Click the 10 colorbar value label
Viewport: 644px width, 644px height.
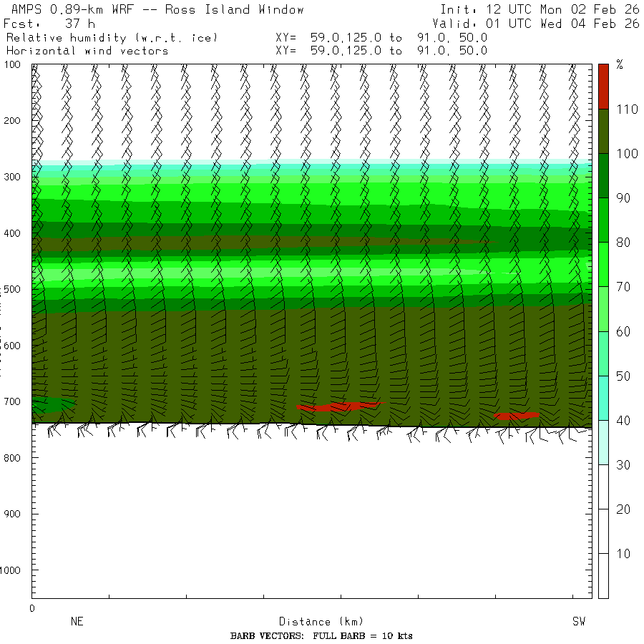coord(623,554)
